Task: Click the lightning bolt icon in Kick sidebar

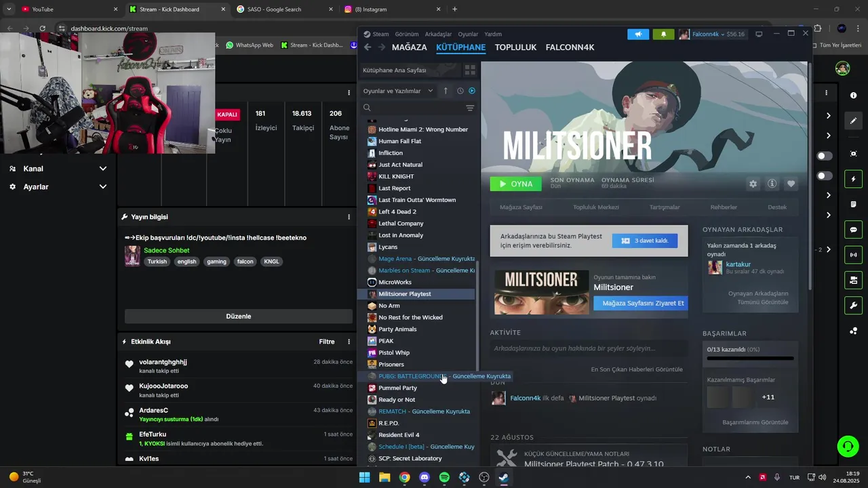Action: point(854,179)
